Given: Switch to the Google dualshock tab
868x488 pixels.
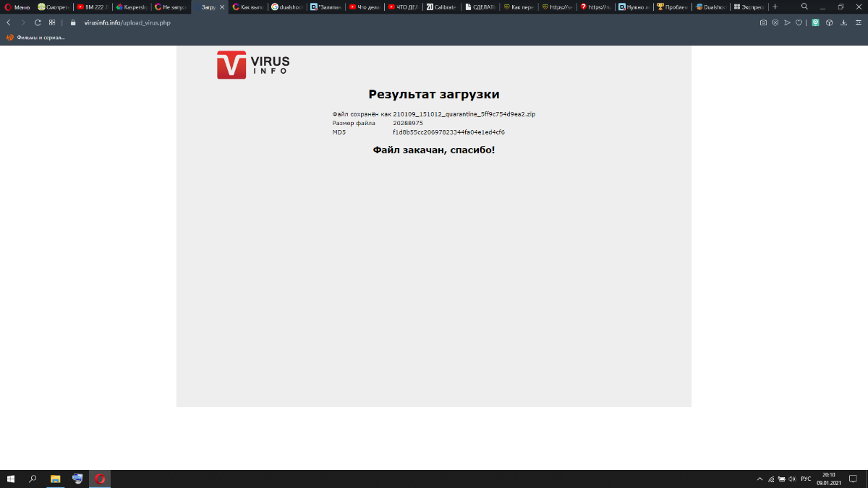Looking at the screenshot, I should pyautogui.click(x=286, y=7).
